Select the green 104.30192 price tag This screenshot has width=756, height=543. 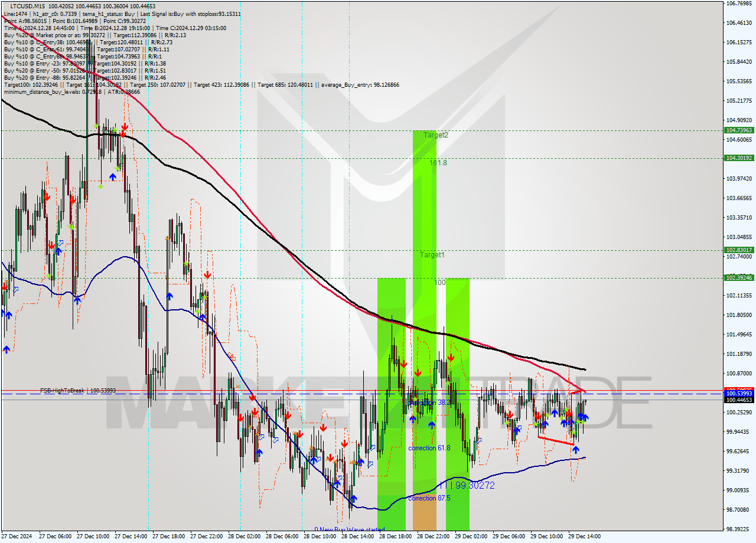point(739,158)
